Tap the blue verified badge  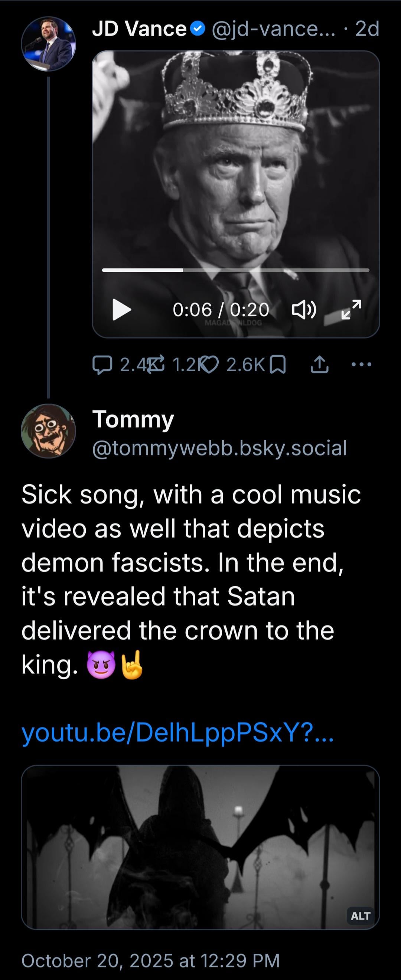(x=198, y=29)
